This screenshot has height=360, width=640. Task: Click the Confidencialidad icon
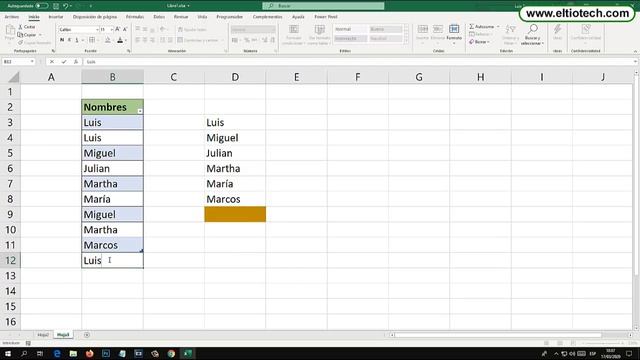click(x=586, y=29)
